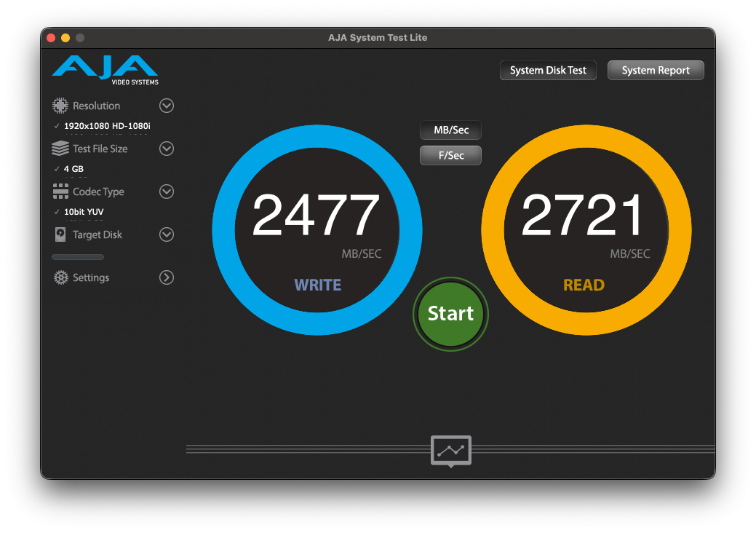The image size is (756, 533).
Task: Minimize the window with yellow button
Action: click(x=65, y=38)
